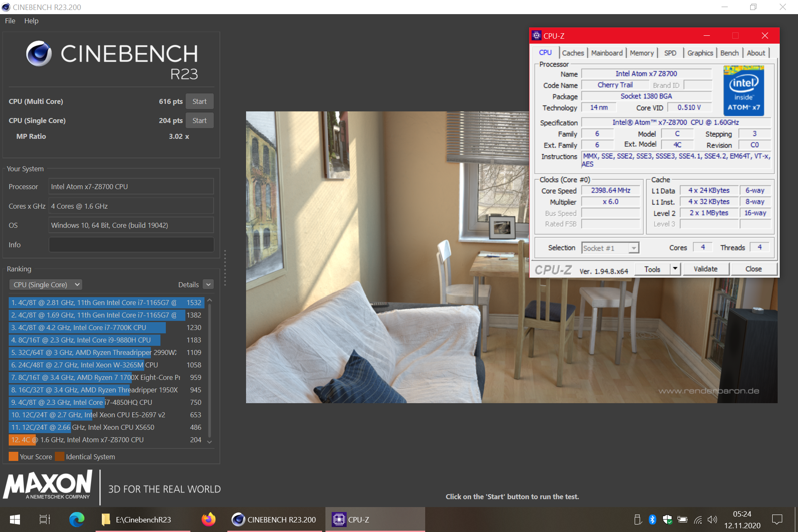The height and width of the screenshot is (532, 798).
Task: Click the Bluetooth tray icon
Action: tap(652, 520)
